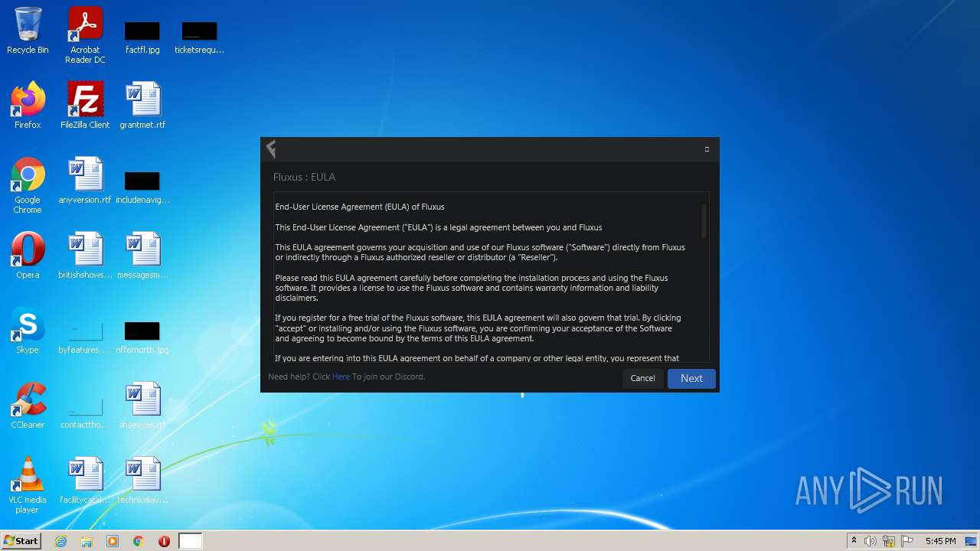Open the Action Center flag icon

[907, 541]
